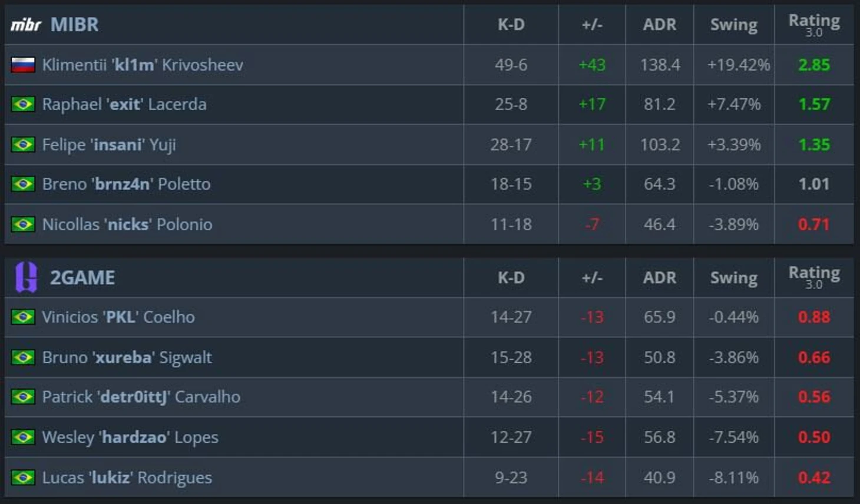Click the Brazil flag next to PKL
This screenshot has width=860, height=504.
(23, 317)
